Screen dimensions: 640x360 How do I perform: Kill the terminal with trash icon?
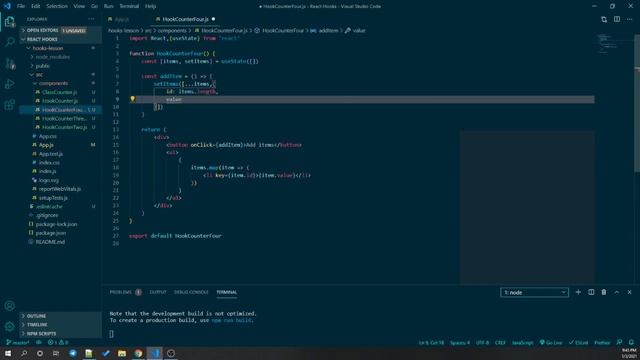(604, 292)
